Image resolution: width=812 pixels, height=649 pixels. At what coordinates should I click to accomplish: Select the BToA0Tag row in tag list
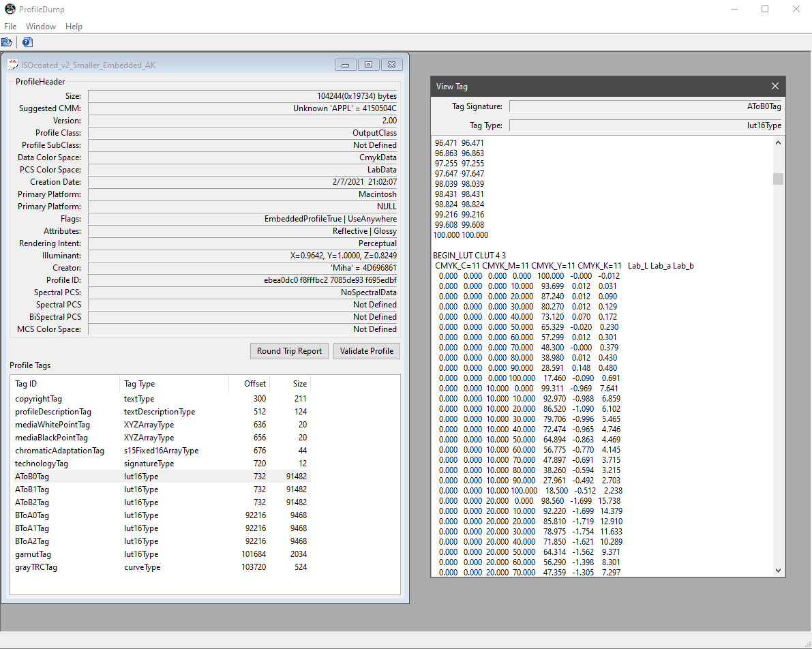(32, 515)
